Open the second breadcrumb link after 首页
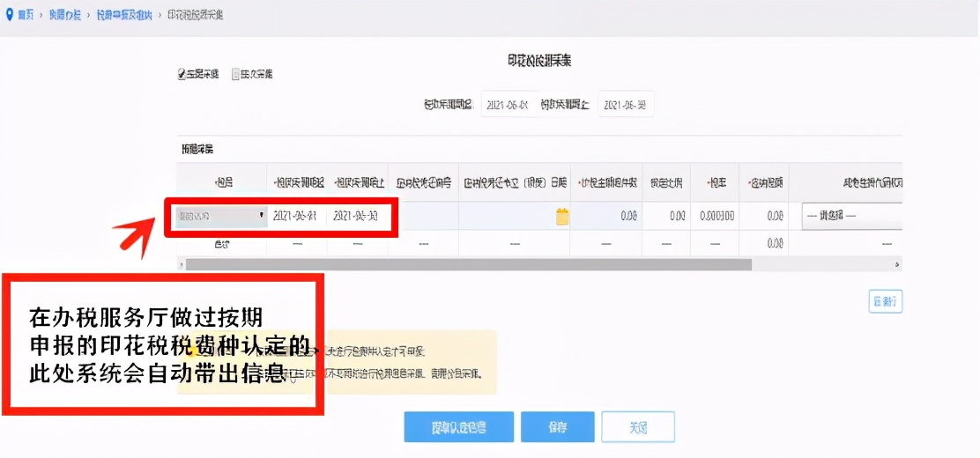Viewport: 980px width, 458px height. point(65,15)
